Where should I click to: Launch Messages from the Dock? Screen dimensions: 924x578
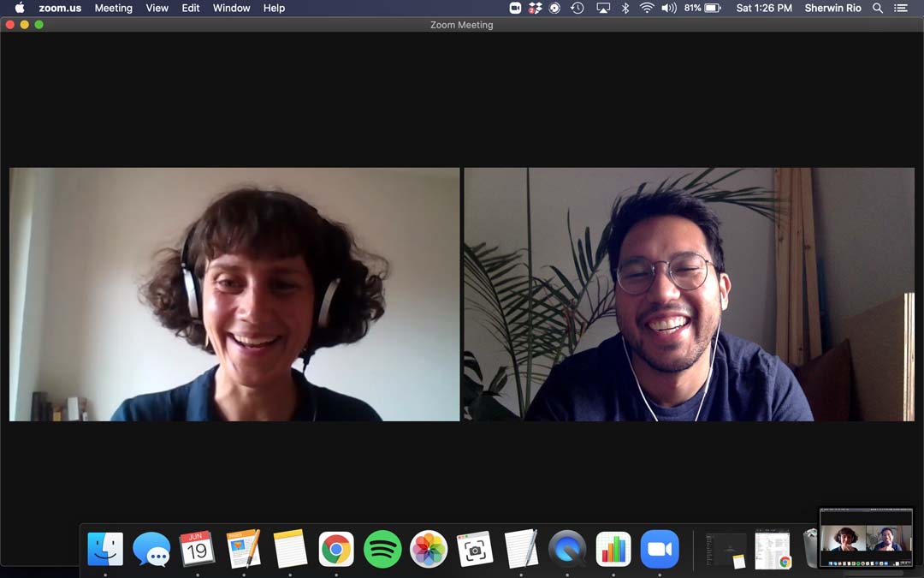pyautogui.click(x=151, y=549)
